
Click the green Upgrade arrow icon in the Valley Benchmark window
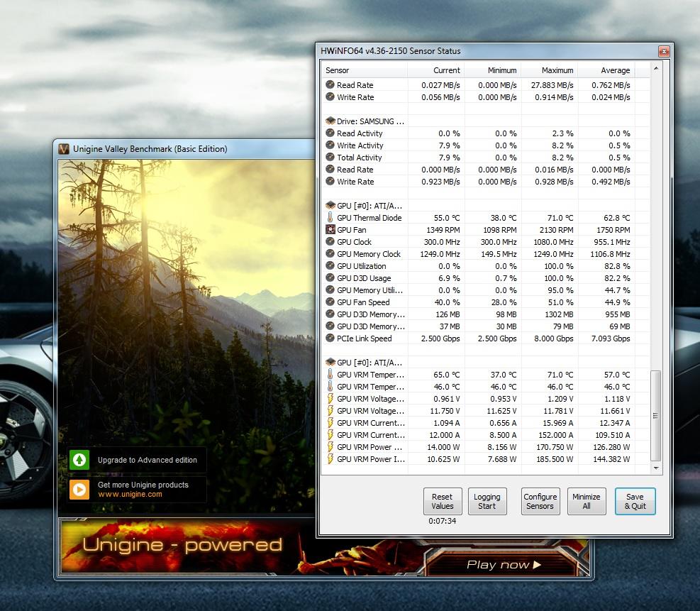(79, 460)
